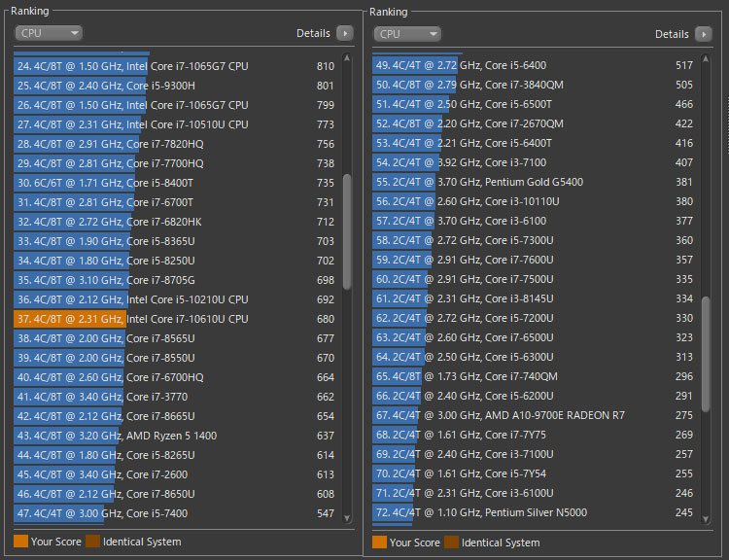Select row 41 Core i7-3770
The width and height of the screenshot is (729, 560).
[x=176, y=397]
